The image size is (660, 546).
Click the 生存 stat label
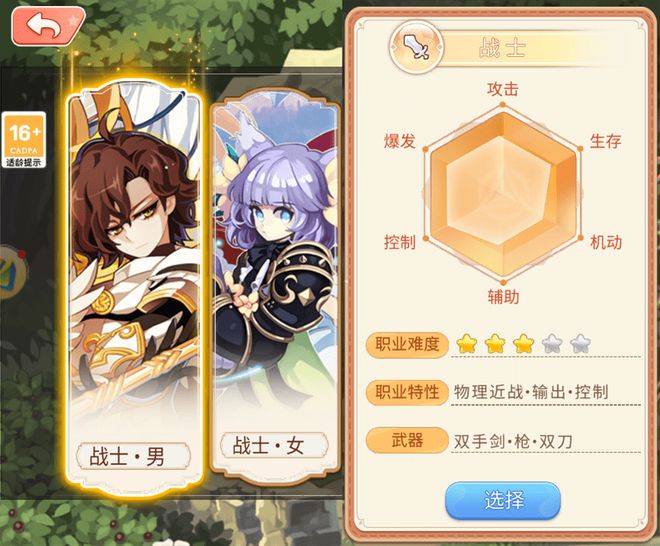click(x=605, y=141)
